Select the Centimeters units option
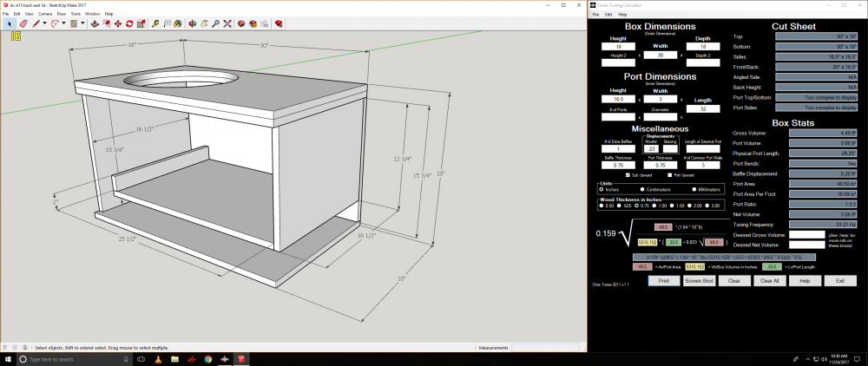This screenshot has height=366, width=868. (642, 190)
